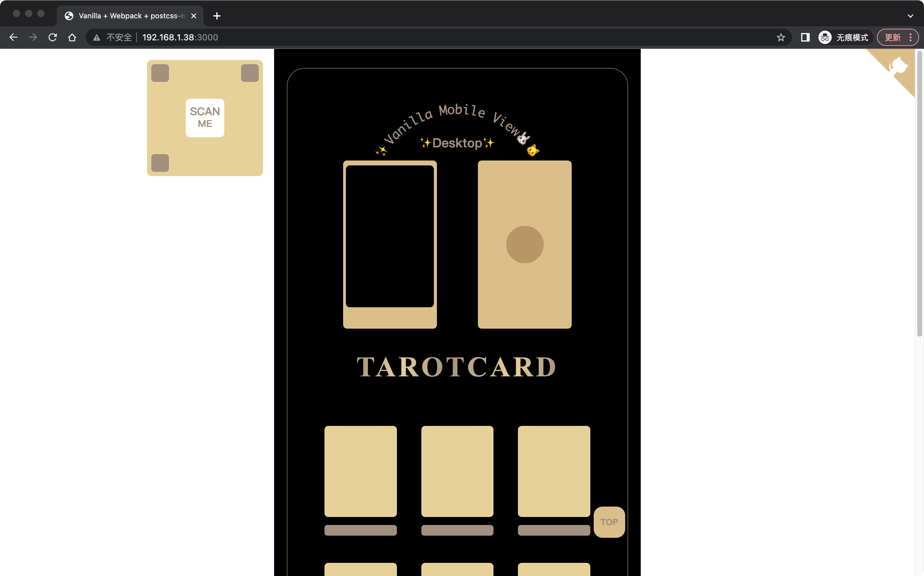Click the reload page icon

pos(53,37)
